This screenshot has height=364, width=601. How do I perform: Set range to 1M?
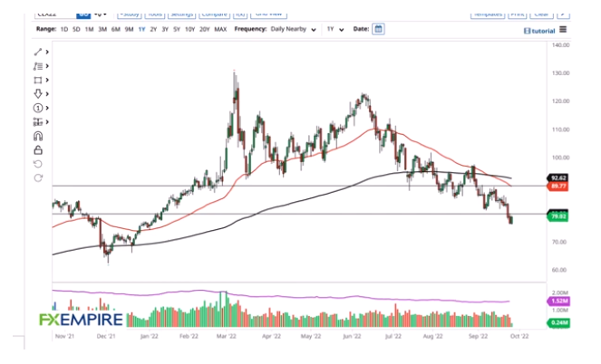pos(90,29)
